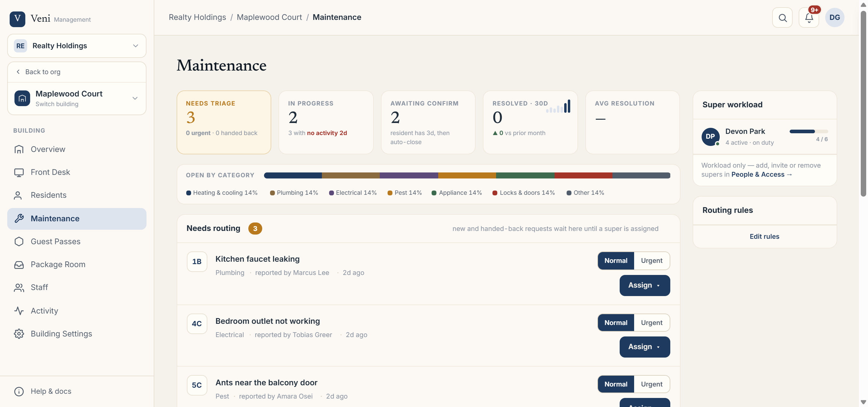The height and width of the screenshot is (407, 868).
Task: Click the Back to org arrow icon
Action: pos(18,72)
